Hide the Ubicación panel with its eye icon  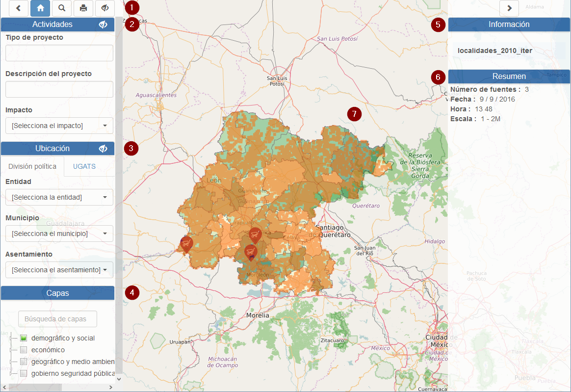pos(103,148)
